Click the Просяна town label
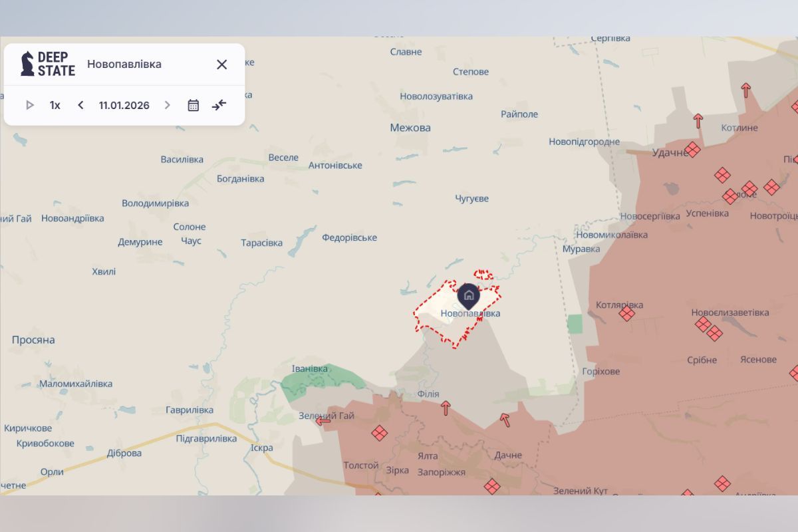This screenshot has height=532, width=798. 33,340
